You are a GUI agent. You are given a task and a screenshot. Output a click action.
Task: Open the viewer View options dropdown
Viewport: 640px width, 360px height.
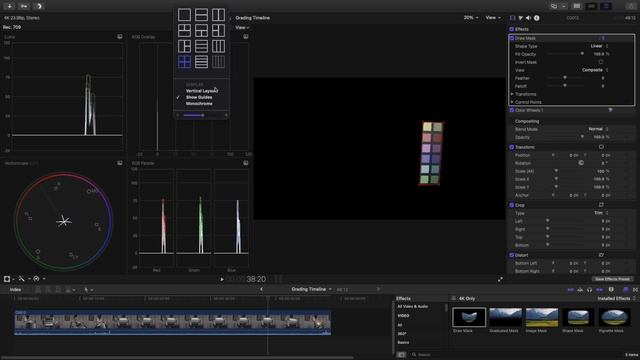click(493, 18)
